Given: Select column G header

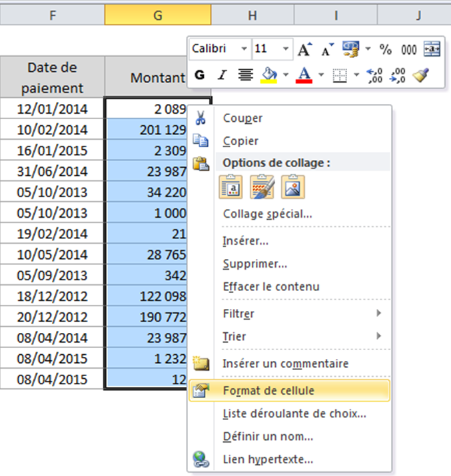Looking at the screenshot, I should pos(158,15).
